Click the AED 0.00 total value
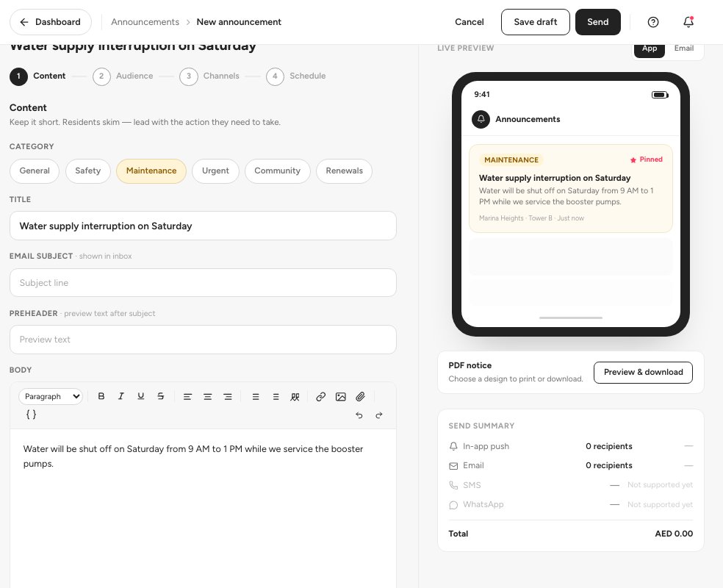723x588 pixels. click(674, 534)
